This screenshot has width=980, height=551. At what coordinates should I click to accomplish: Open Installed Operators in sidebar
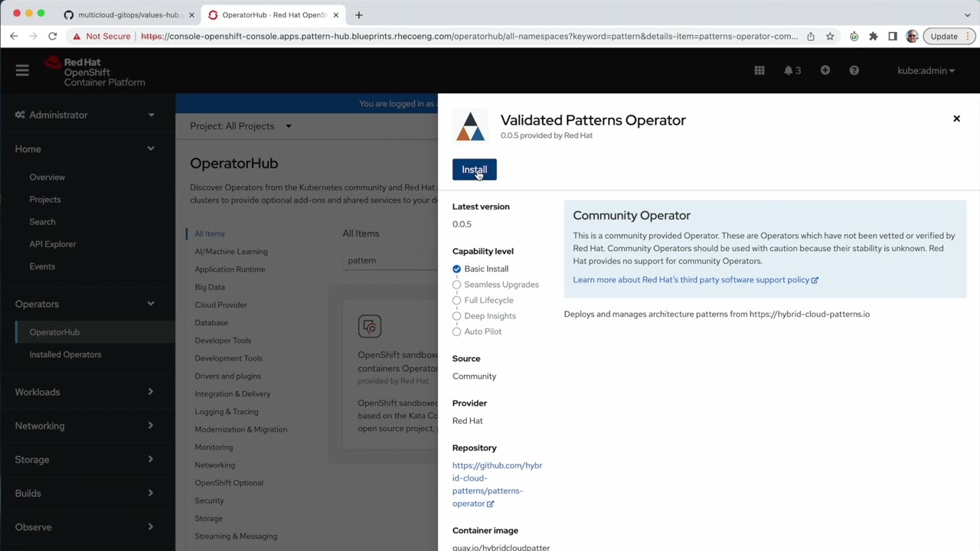[x=65, y=354]
